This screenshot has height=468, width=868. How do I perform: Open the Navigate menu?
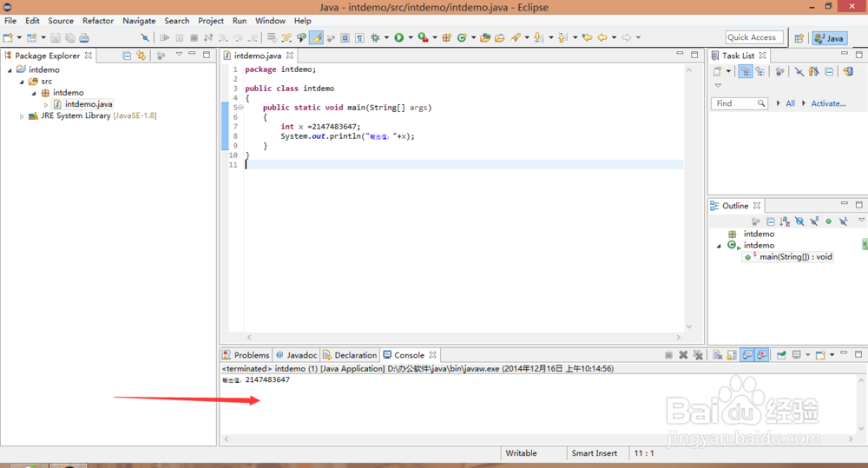tap(139, 21)
